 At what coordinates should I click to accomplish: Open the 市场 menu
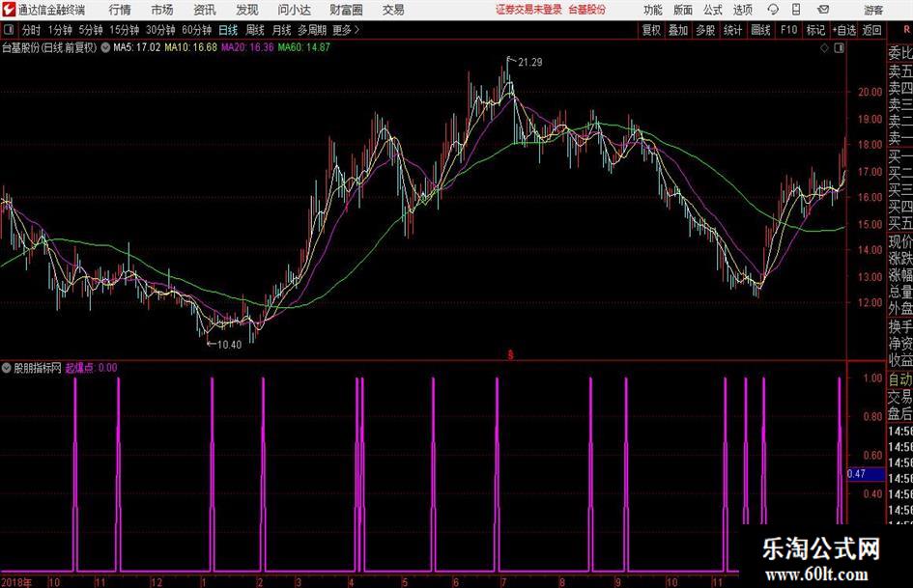(x=162, y=10)
